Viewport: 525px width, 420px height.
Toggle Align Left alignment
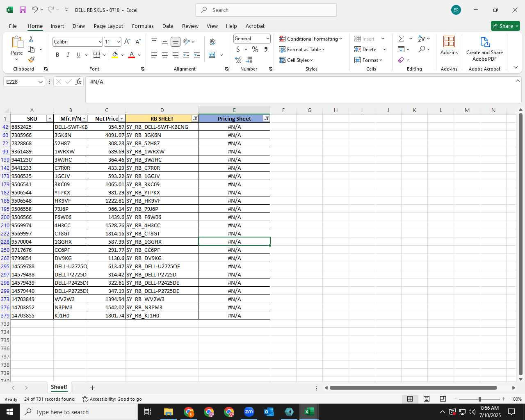click(x=154, y=55)
